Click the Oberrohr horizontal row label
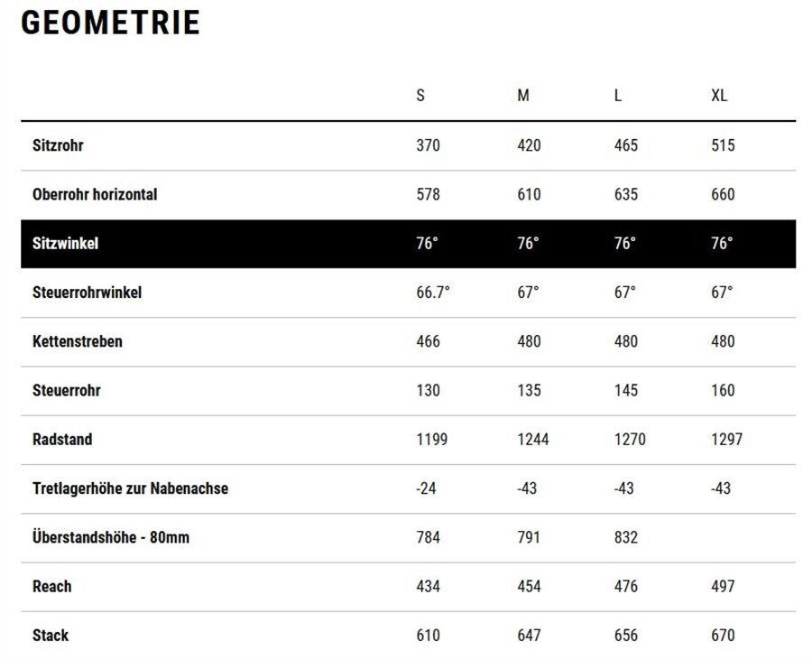The image size is (812, 660). [95, 194]
